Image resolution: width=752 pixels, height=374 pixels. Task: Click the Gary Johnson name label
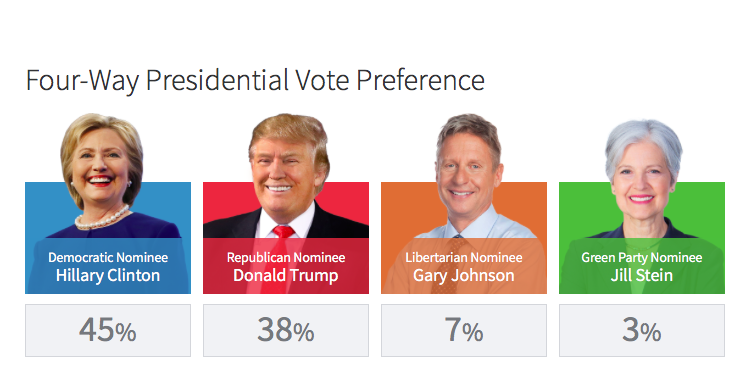(x=464, y=276)
